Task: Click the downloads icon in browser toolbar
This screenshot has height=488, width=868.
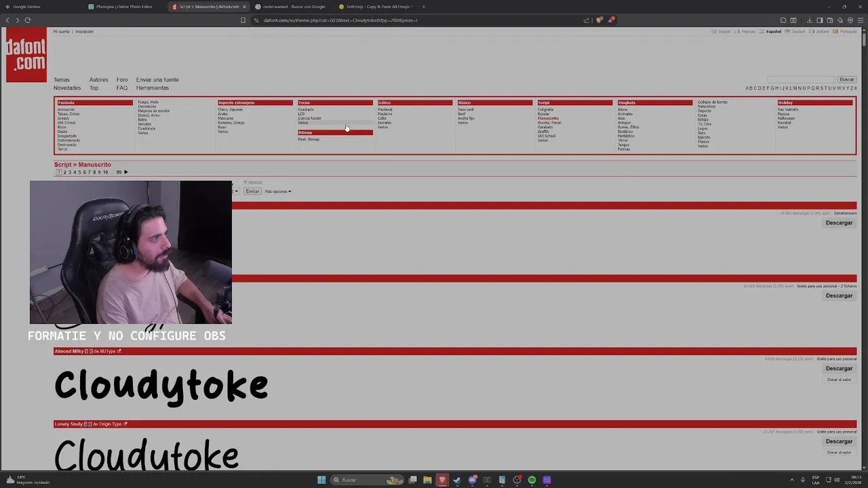Action: coord(809,20)
